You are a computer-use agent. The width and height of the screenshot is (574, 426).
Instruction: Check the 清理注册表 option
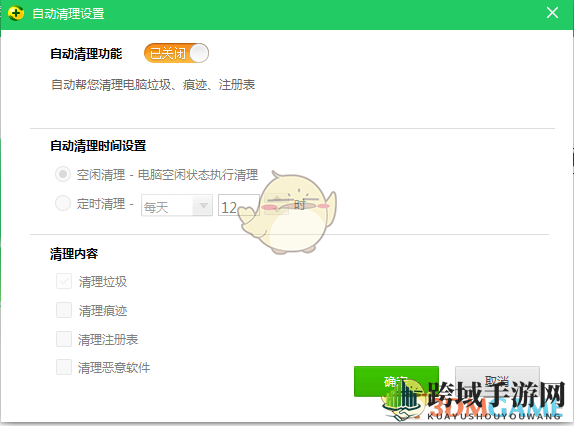point(64,339)
